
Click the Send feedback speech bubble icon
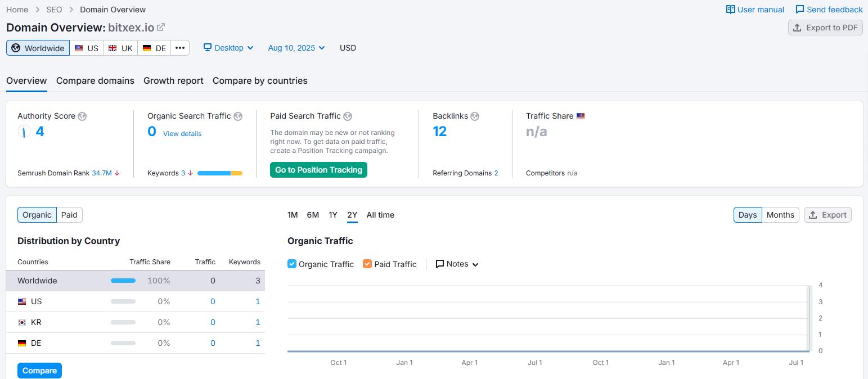coord(799,10)
